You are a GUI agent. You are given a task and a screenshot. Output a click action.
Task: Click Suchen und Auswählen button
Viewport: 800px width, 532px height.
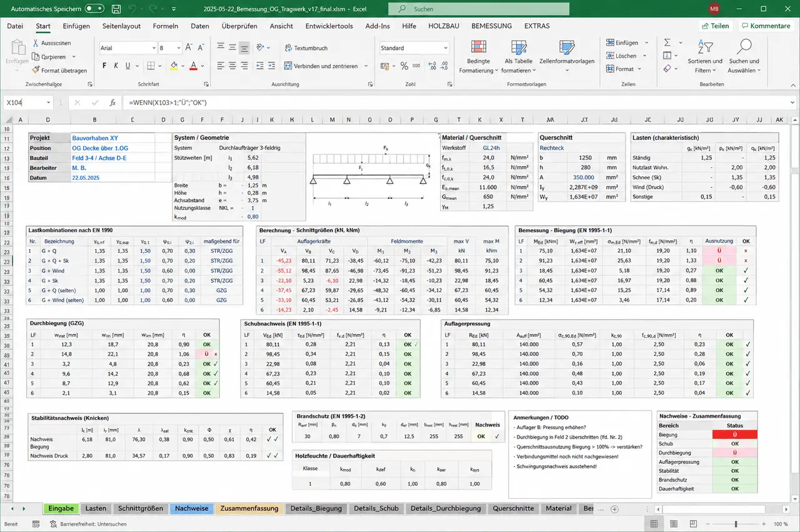pyautogui.click(x=744, y=56)
